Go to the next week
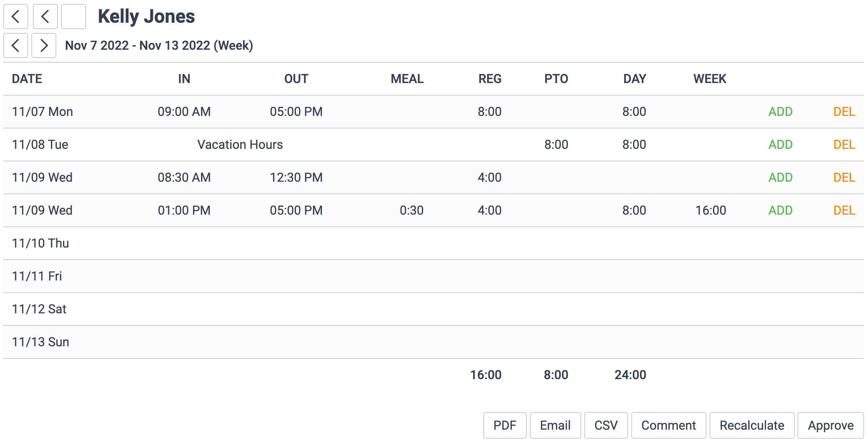868x443 pixels. 43,45
